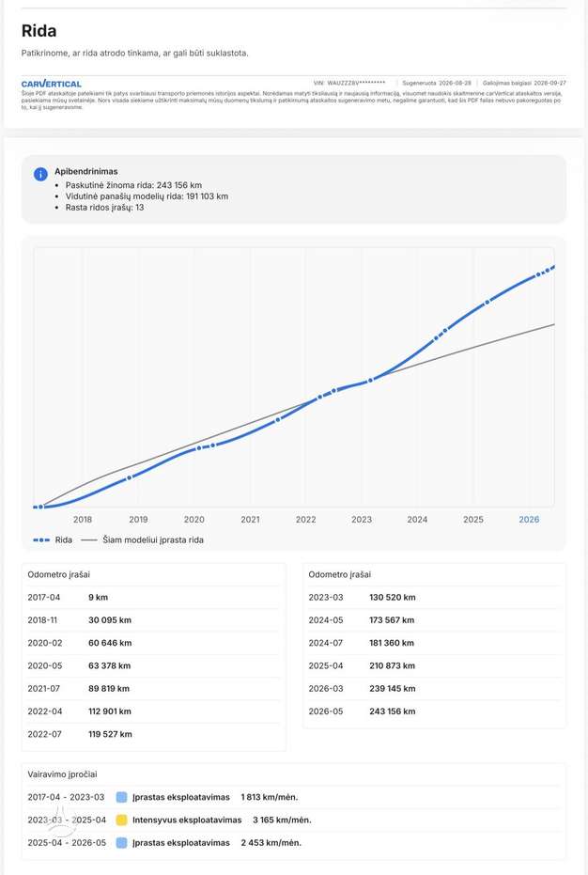588x875 pixels.
Task: Click the Šiam modeliui įprasta rida legend label
Action: click(153, 540)
